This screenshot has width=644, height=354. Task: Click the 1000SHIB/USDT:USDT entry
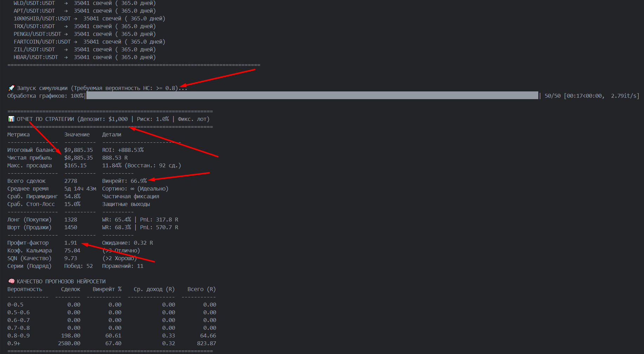tap(90, 19)
